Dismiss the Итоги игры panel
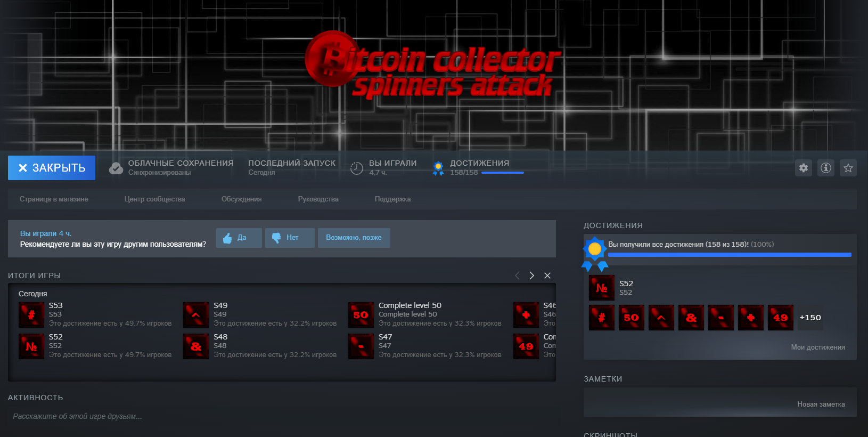 [x=547, y=276]
